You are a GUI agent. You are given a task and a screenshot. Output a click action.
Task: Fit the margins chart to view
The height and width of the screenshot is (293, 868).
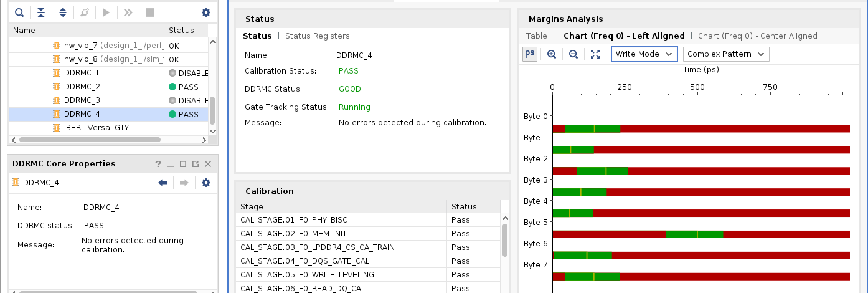coord(595,54)
